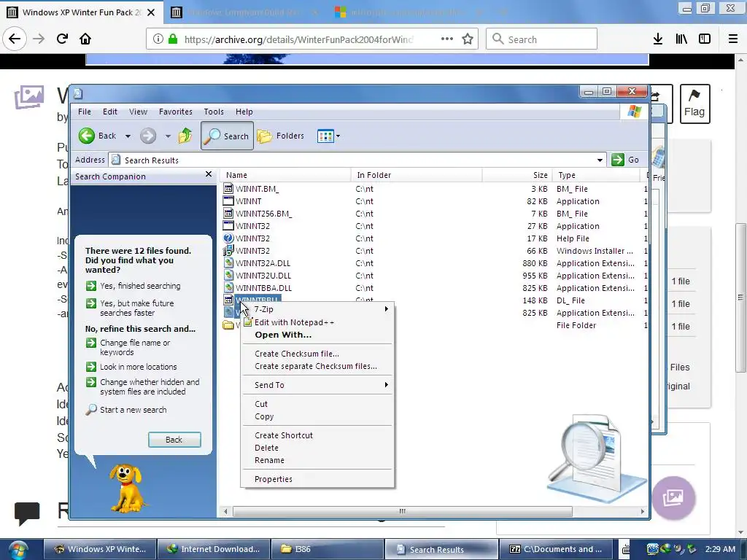
Task: Click the horizontal scrollbar thumb in results
Action: [402, 511]
